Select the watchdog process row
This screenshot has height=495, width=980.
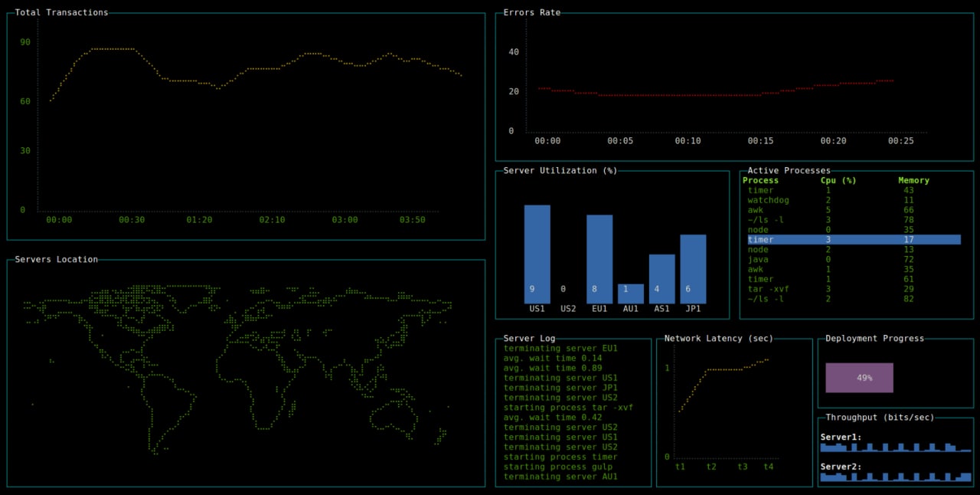854,200
